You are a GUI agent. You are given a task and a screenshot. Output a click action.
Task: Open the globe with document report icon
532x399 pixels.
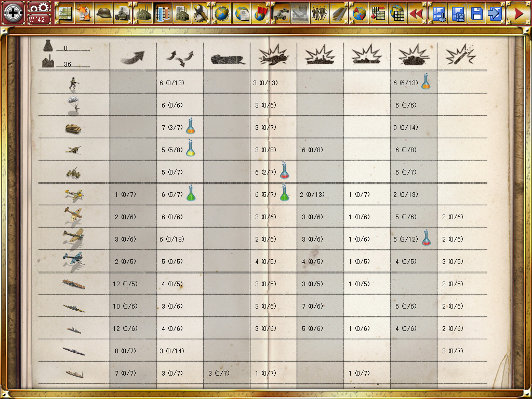(242, 13)
